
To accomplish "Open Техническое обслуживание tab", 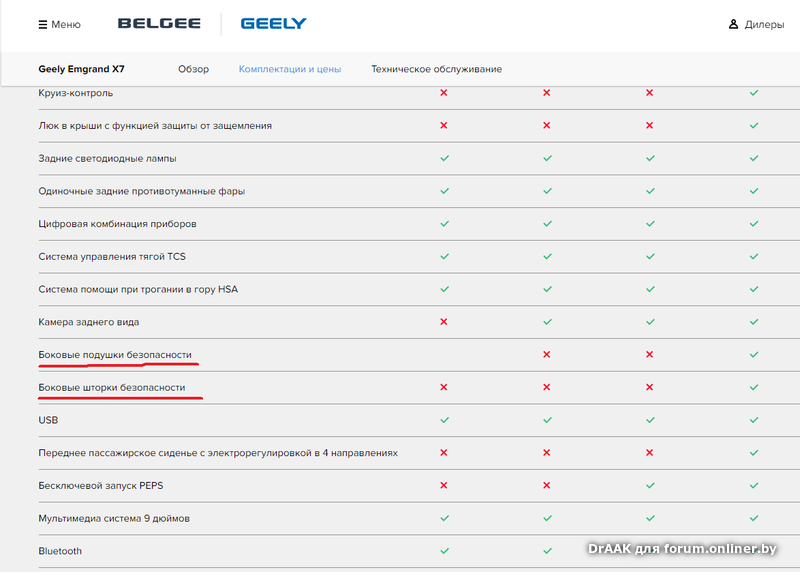I will point(436,69).
